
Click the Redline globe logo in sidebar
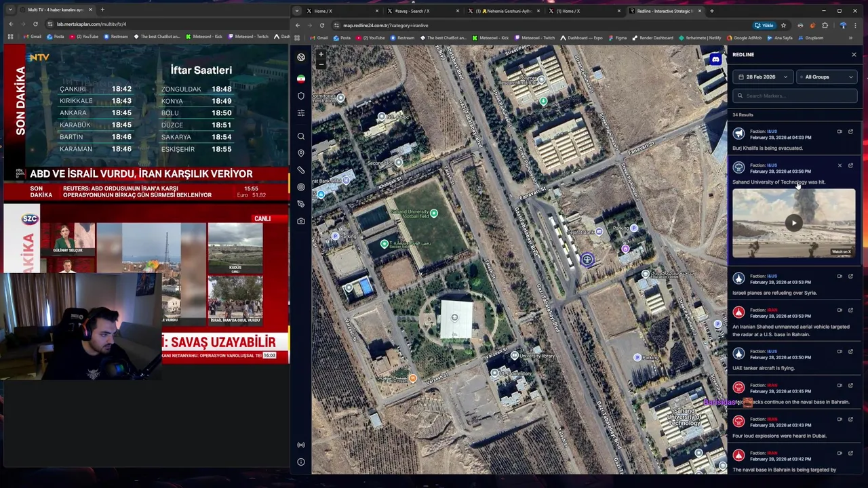pyautogui.click(x=301, y=57)
